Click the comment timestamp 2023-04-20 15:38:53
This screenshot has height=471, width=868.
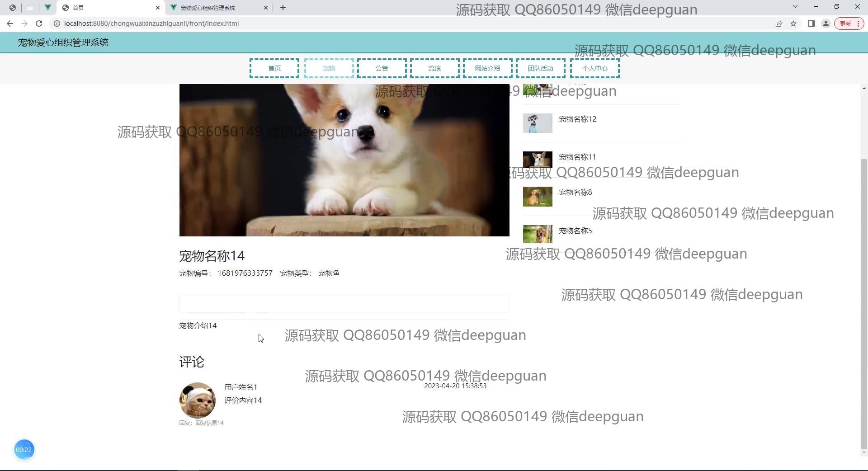tap(455, 386)
